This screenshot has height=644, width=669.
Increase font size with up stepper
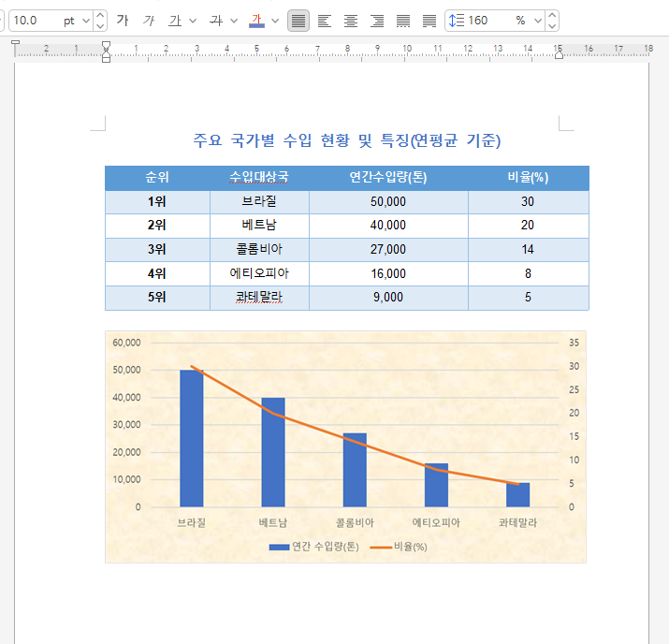(100, 15)
